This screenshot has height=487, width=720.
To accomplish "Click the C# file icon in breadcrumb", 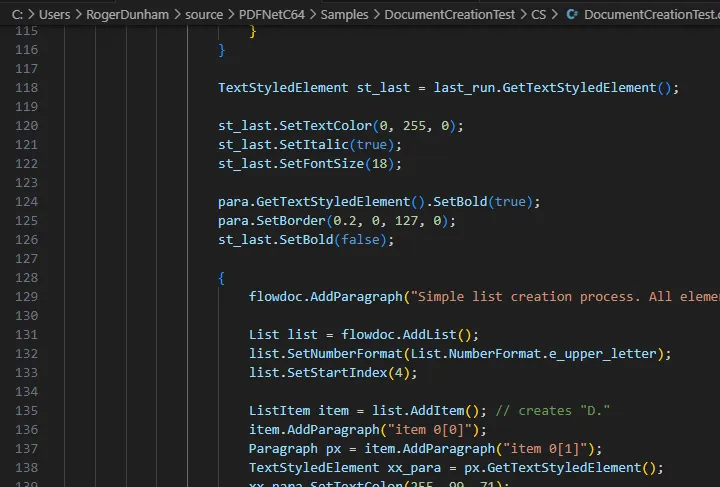I will [572, 15].
